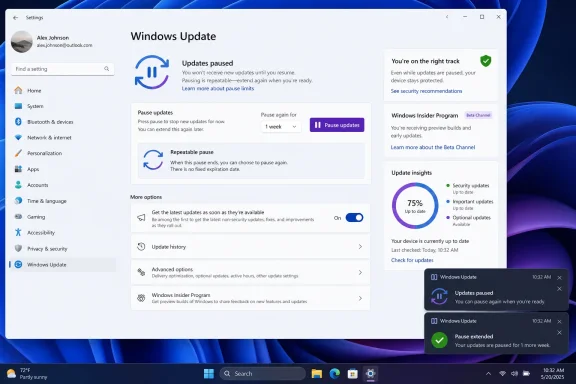Screen dimensions: 576x384
Task: Open the Apps settings page
Action: tap(62, 169)
